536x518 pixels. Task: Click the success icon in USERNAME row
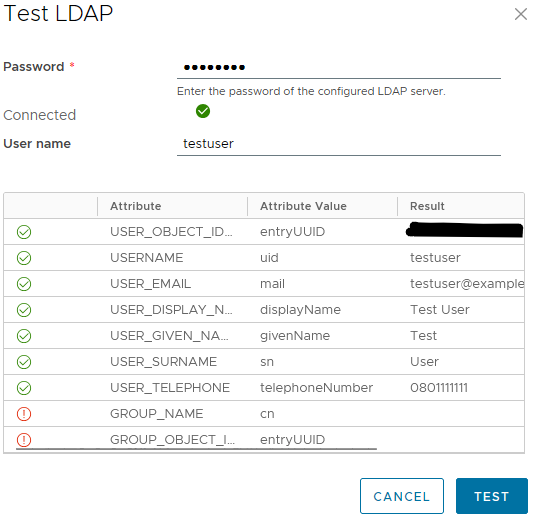tap(24, 258)
